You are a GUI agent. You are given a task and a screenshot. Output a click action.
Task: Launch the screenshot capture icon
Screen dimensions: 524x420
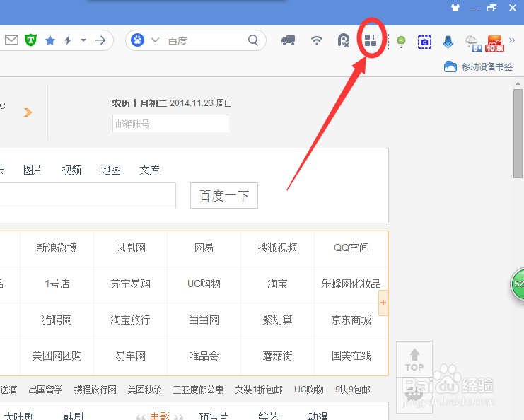[x=424, y=42]
